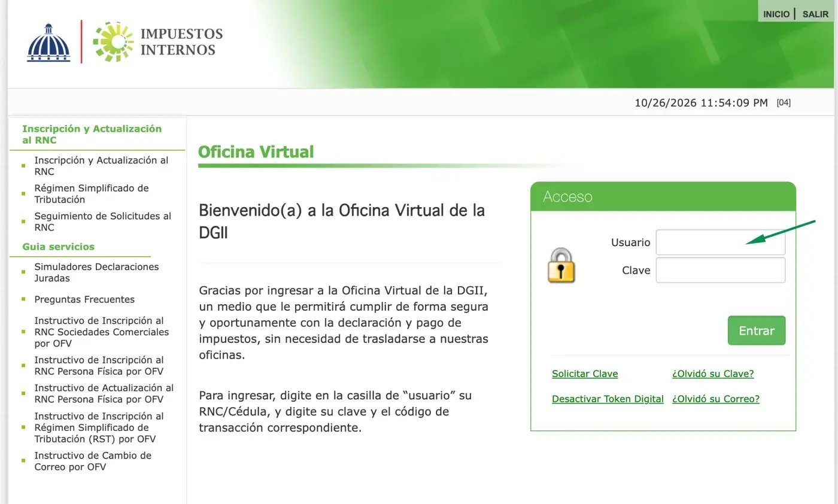Open Instructivo de Inscripción RNC Persona Física
Screen dimensions: 838x504
(99, 366)
